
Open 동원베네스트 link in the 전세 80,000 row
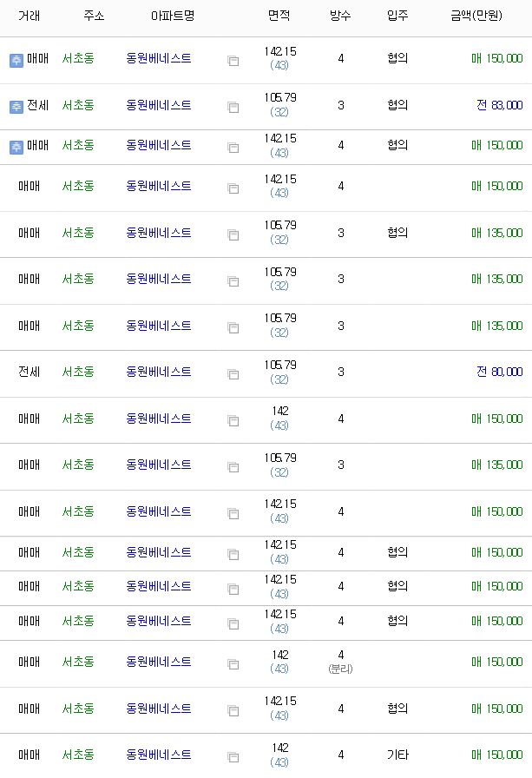(159, 372)
